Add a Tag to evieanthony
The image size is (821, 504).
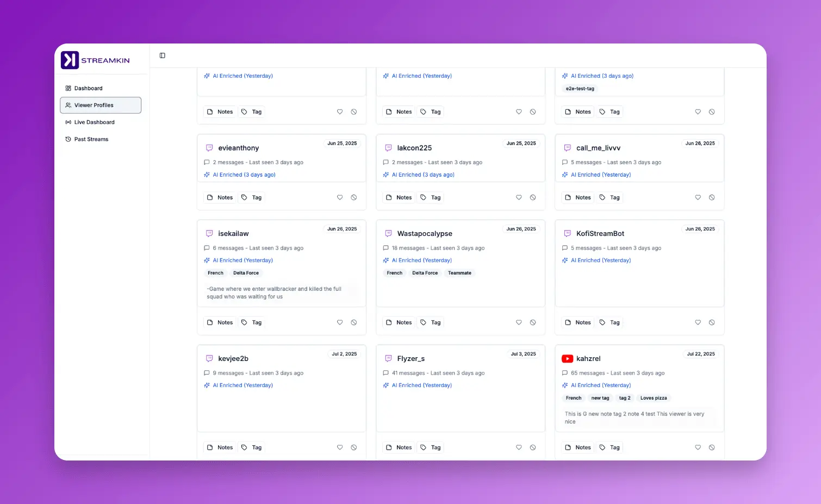(x=252, y=197)
